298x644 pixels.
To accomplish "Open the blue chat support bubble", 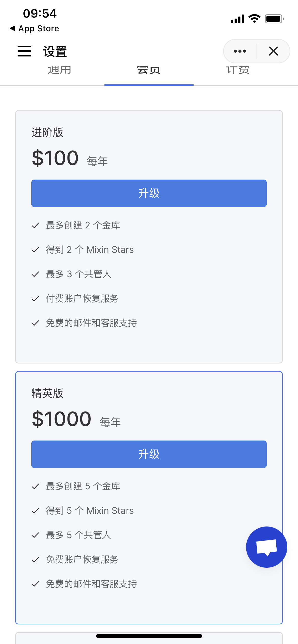I will [x=267, y=547].
